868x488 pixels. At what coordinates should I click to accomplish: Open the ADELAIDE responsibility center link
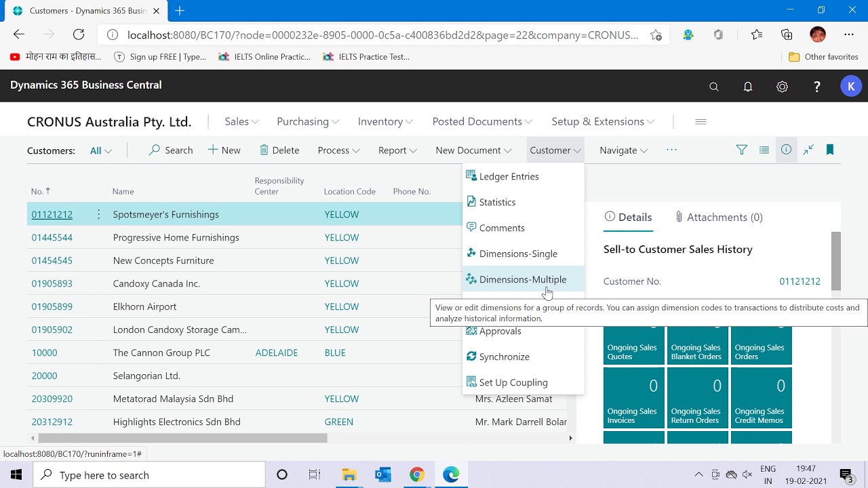coord(277,352)
